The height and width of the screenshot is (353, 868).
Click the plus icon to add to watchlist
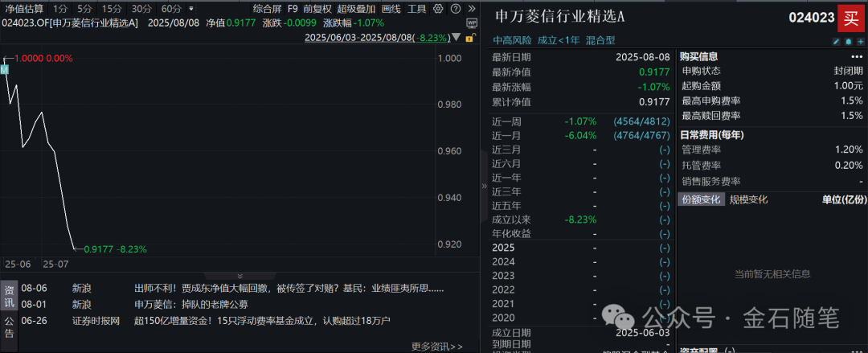click(860, 42)
